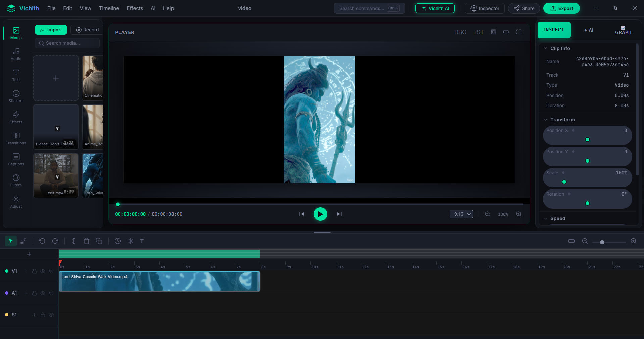Open the Stickers panel

[x=16, y=96]
